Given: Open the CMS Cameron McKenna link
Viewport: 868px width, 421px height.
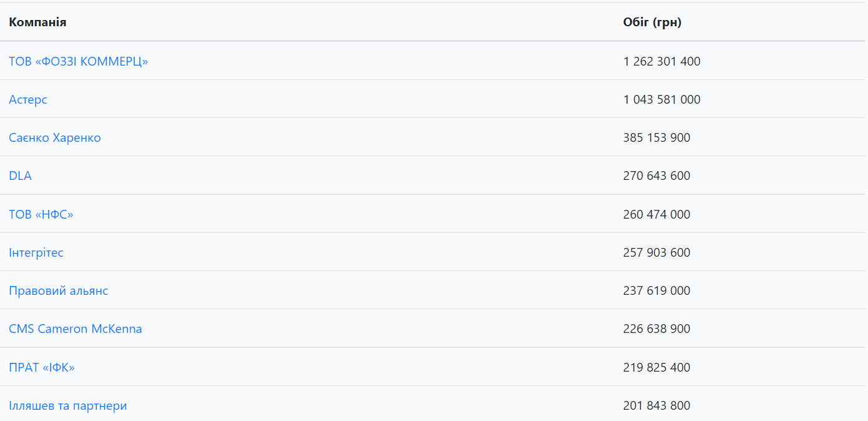Looking at the screenshot, I should 76,329.
